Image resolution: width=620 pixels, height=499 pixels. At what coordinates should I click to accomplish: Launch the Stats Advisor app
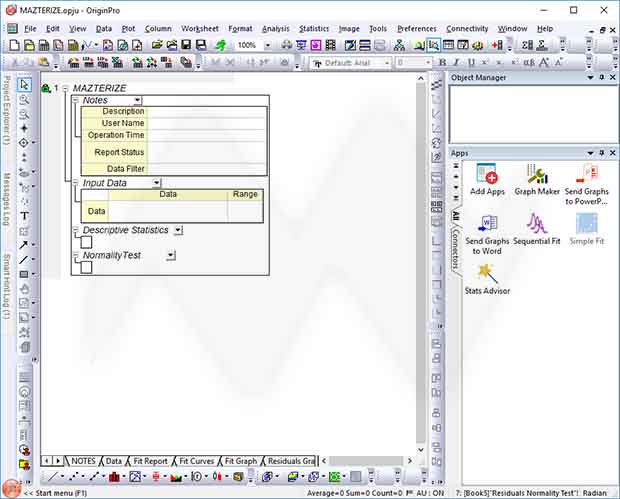pos(487,280)
